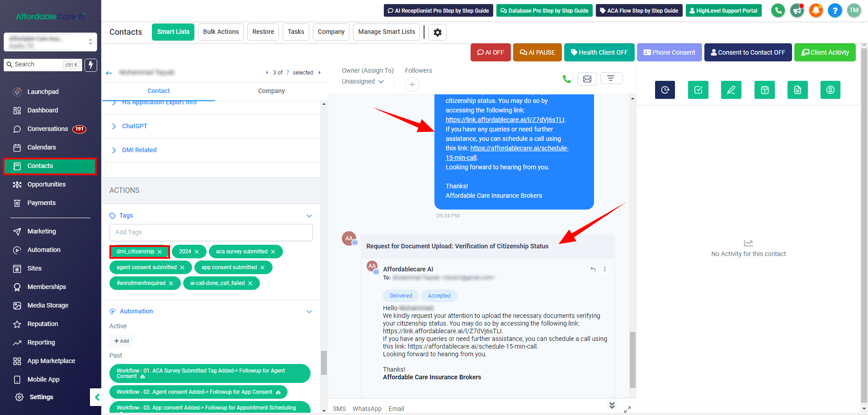Open the Unassigned owner dropdown
The width and height of the screenshot is (868, 415).
(x=363, y=82)
